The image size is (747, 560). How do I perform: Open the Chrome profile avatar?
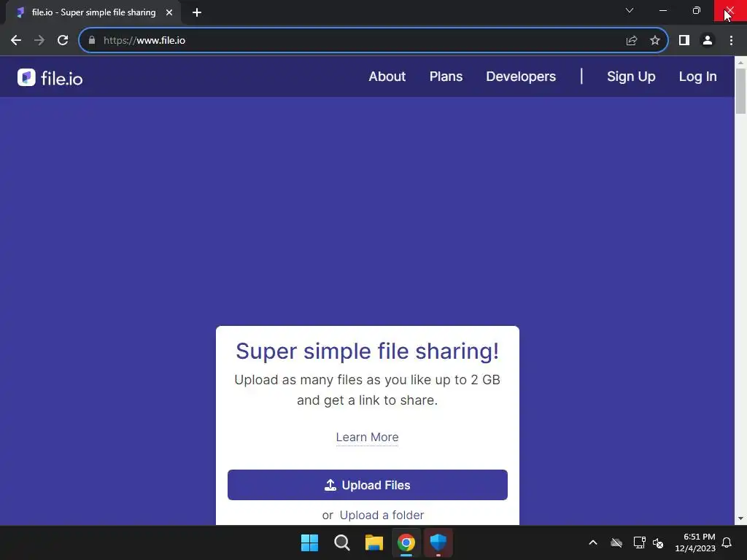(x=708, y=41)
